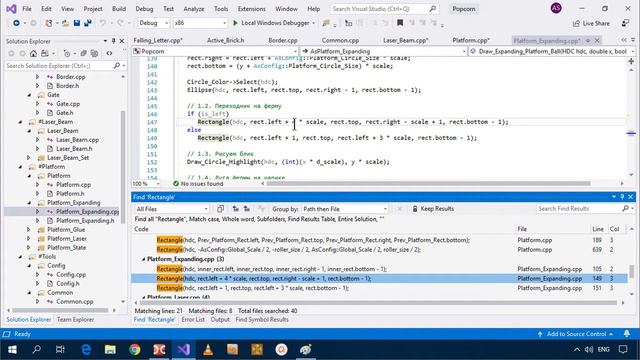Open VLC media player from taskbar

coord(208,349)
